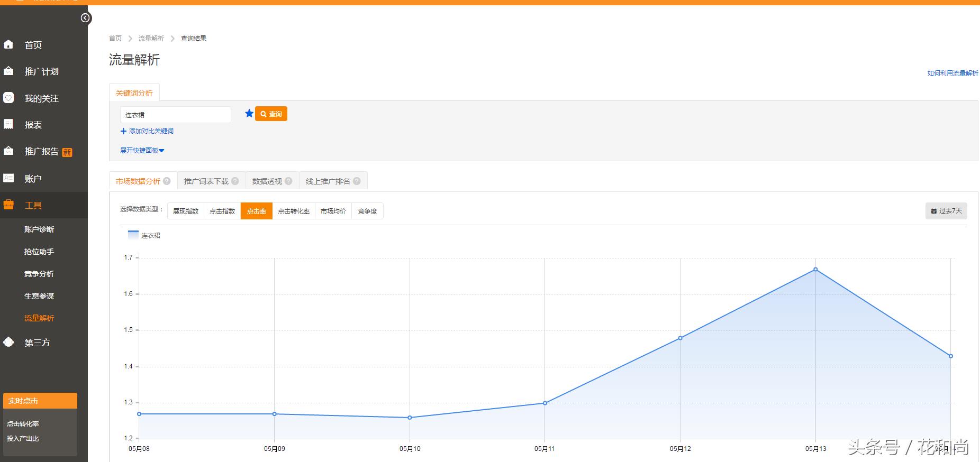Click help icon next to 市场数据分析
The width and height of the screenshot is (980, 462).
tap(167, 181)
